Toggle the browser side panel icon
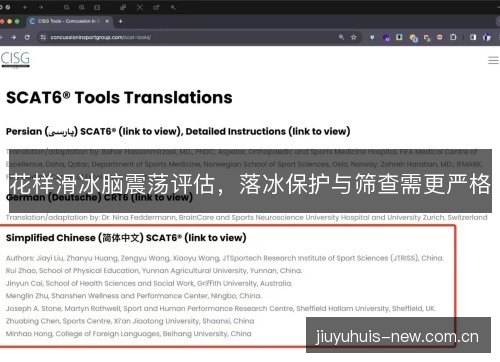Viewport: 500px width, 362px height. pos(473,37)
